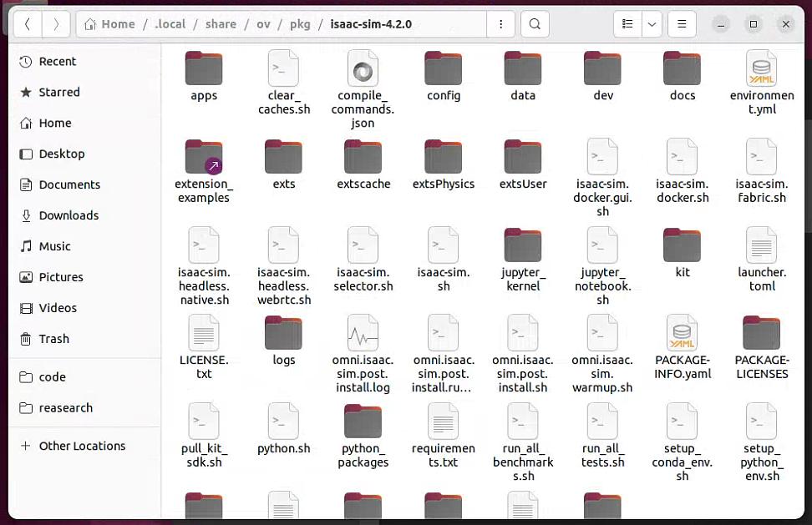Select the LICENSE.txt file
The width and height of the screenshot is (812, 525).
pos(204,347)
